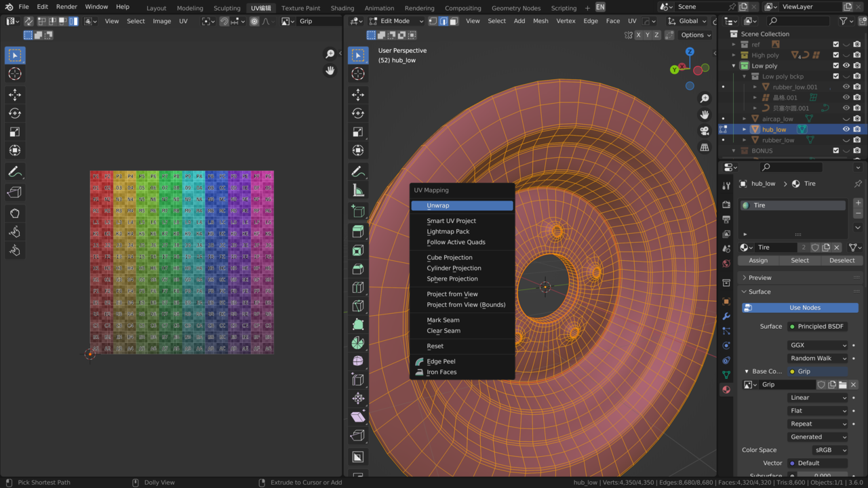Hide rubber_low.001 in the viewport
Screen dimensions: 868x488
(x=846, y=87)
